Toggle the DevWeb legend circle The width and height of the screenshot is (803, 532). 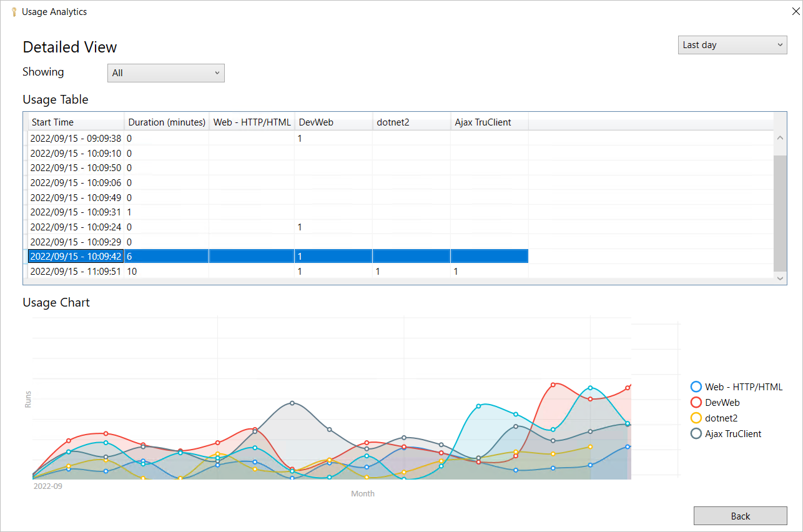coord(696,403)
